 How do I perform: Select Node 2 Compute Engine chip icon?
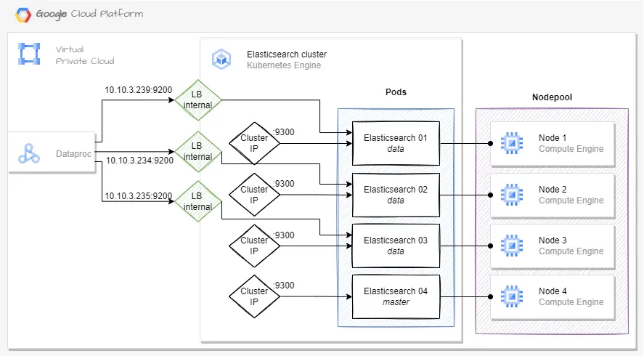coord(512,195)
